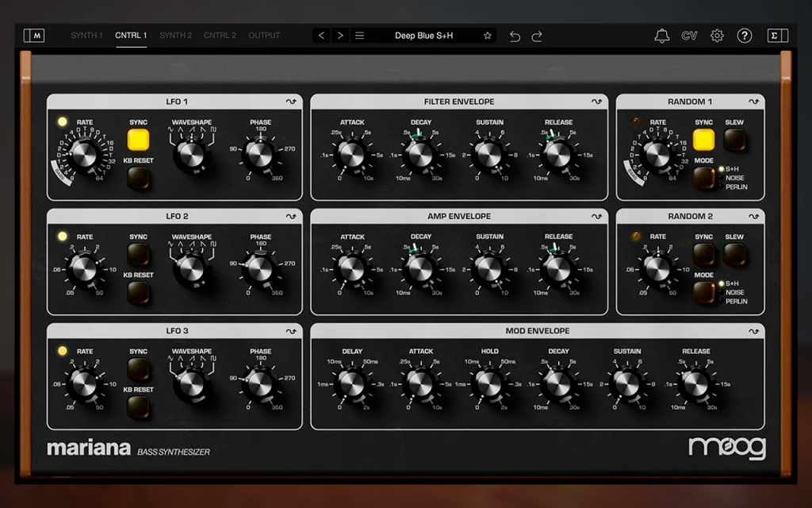The width and height of the screenshot is (812, 508).
Task: Click LFO 2 RATE knob
Action: (x=84, y=269)
